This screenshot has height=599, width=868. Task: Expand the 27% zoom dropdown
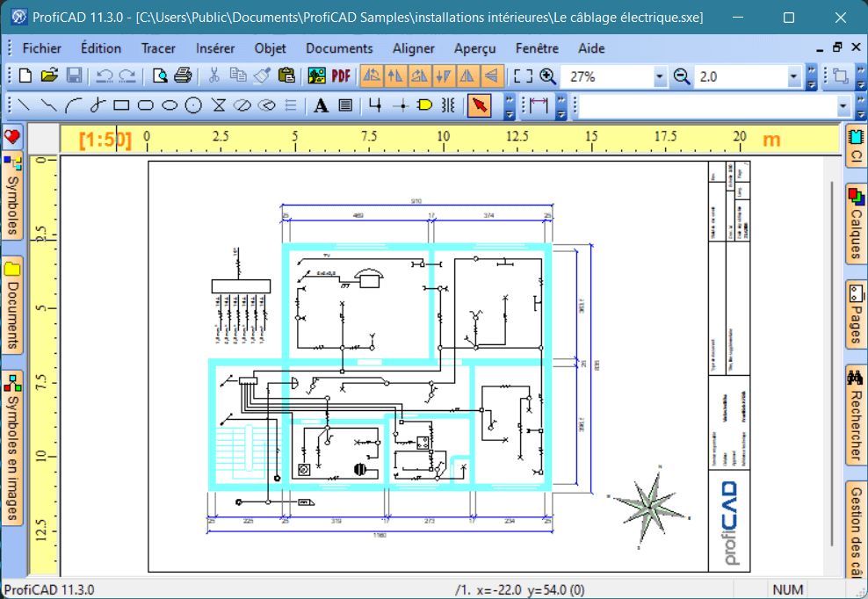(659, 76)
